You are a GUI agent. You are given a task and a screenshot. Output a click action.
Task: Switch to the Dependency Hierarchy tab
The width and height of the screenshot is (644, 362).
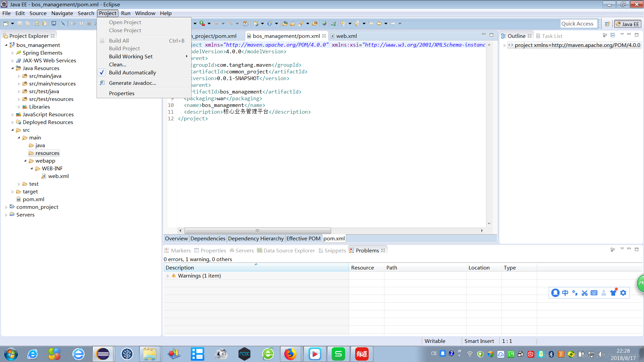256,238
